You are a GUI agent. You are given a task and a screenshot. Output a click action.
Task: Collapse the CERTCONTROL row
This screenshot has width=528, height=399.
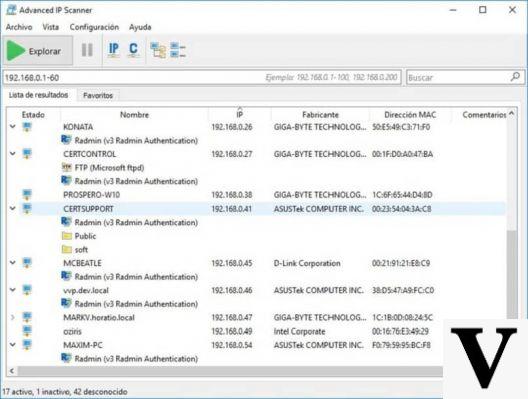click(x=13, y=154)
